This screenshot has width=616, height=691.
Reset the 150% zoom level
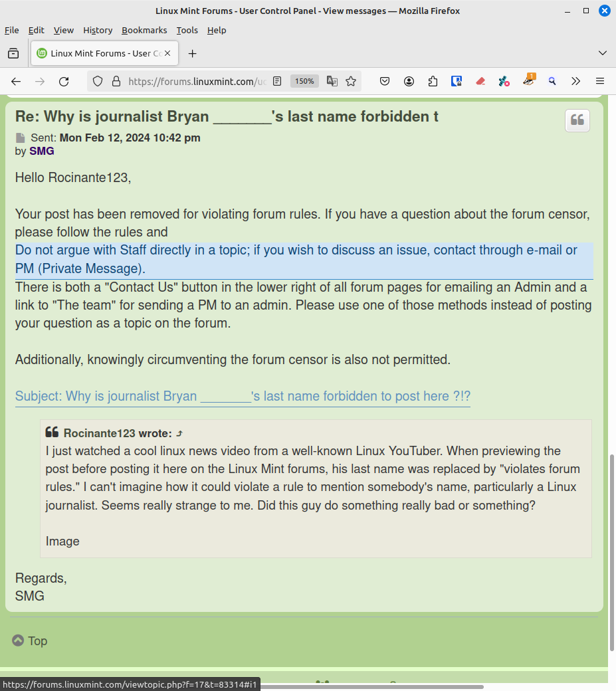tap(304, 81)
